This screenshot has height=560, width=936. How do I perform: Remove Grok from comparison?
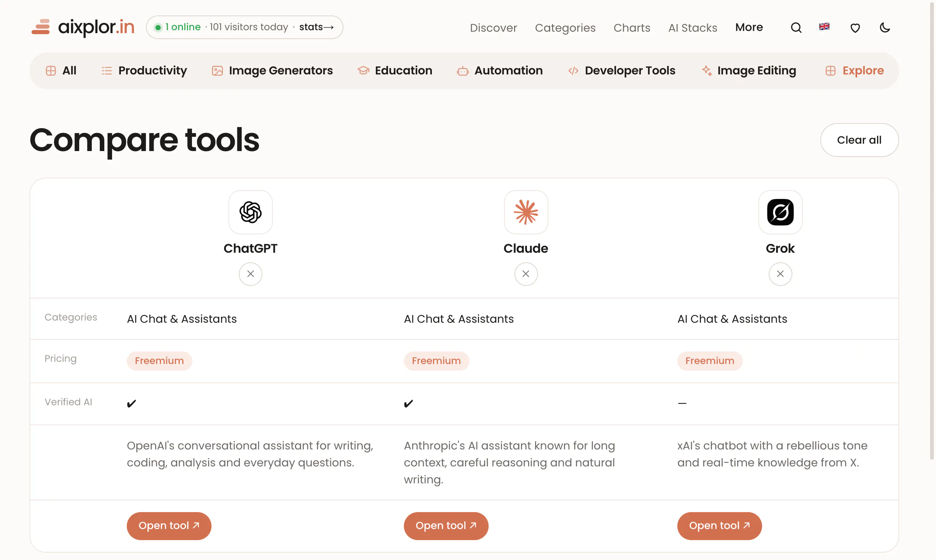[780, 274]
